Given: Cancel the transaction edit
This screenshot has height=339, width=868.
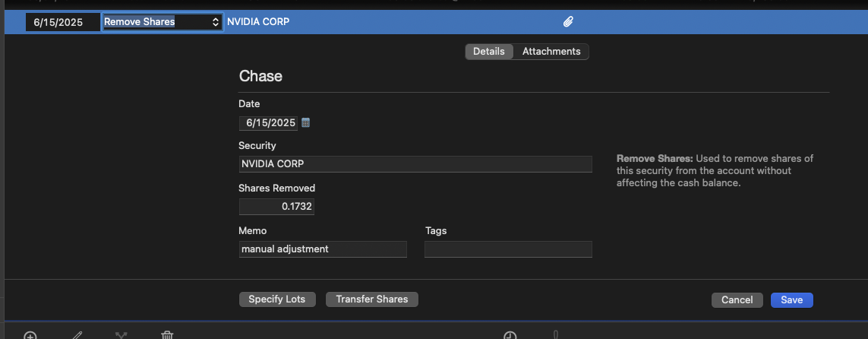Looking at the screenshot, I should click(737, 299).
